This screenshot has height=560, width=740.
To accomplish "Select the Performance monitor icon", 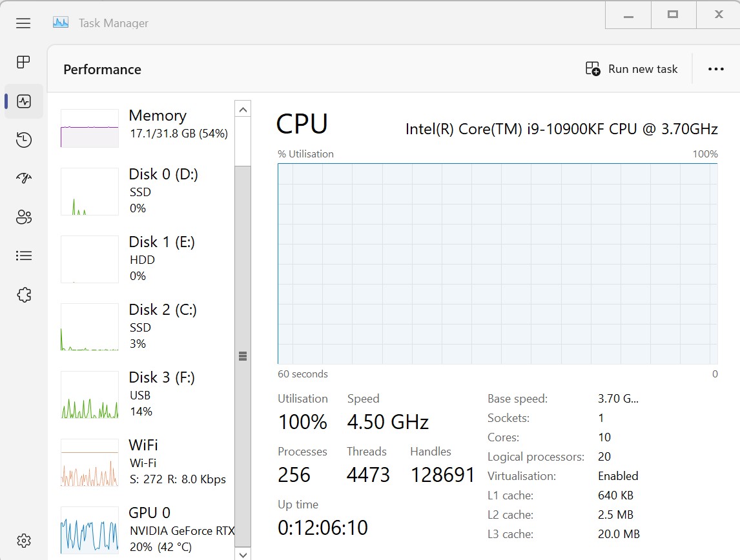I will 23,101.
